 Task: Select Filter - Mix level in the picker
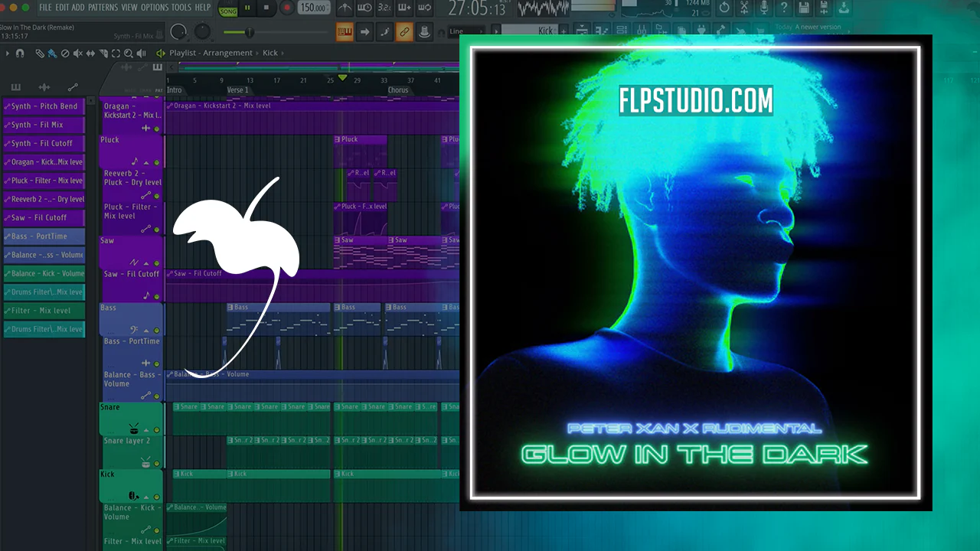(x=44, y=311)
